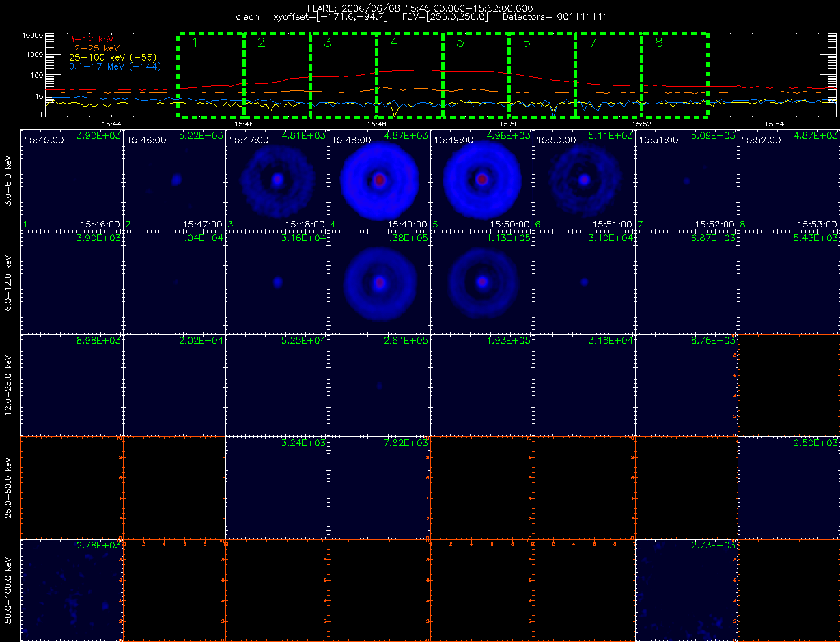Select interval 3 in the light curve
The image size is (840, 642).
[x=344, y=75]
